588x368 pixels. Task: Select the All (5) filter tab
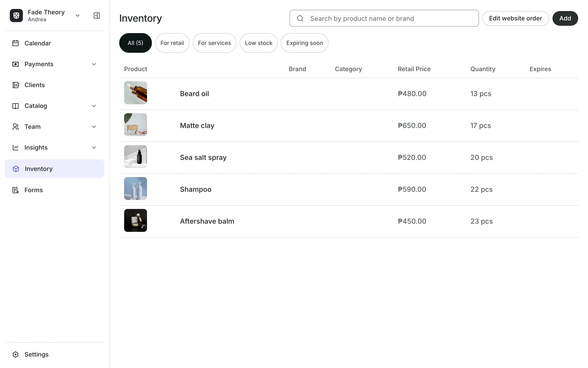135,43
